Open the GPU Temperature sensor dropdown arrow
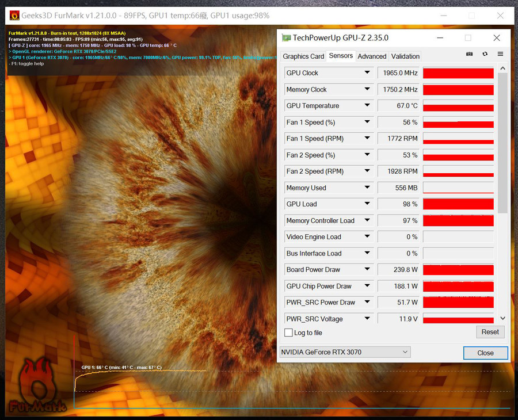 [x=367, y=106]
